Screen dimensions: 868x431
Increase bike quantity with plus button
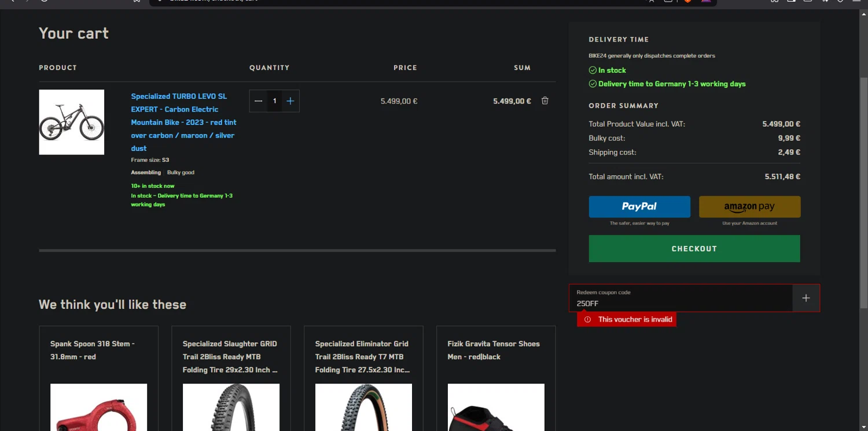click(x=290, y=101)
